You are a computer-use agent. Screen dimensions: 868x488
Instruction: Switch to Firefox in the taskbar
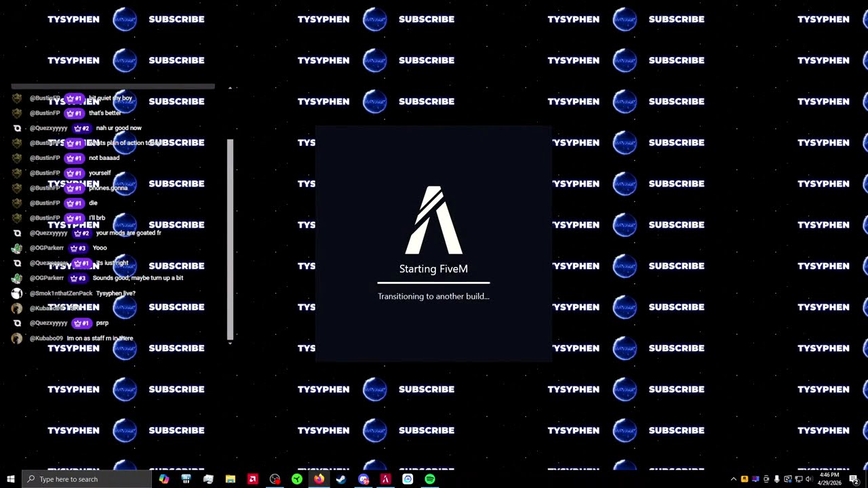[x=319, y=479]
